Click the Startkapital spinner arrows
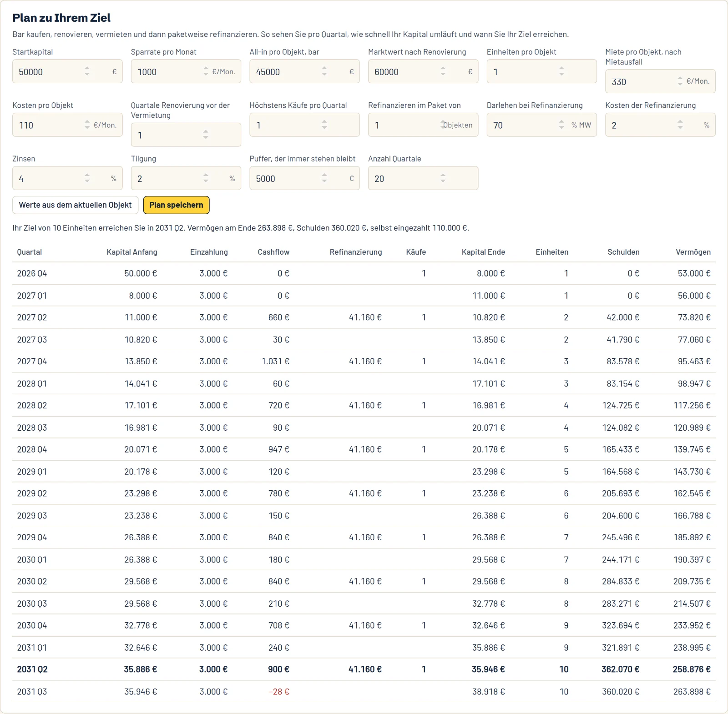 click(x=87, y=71)
